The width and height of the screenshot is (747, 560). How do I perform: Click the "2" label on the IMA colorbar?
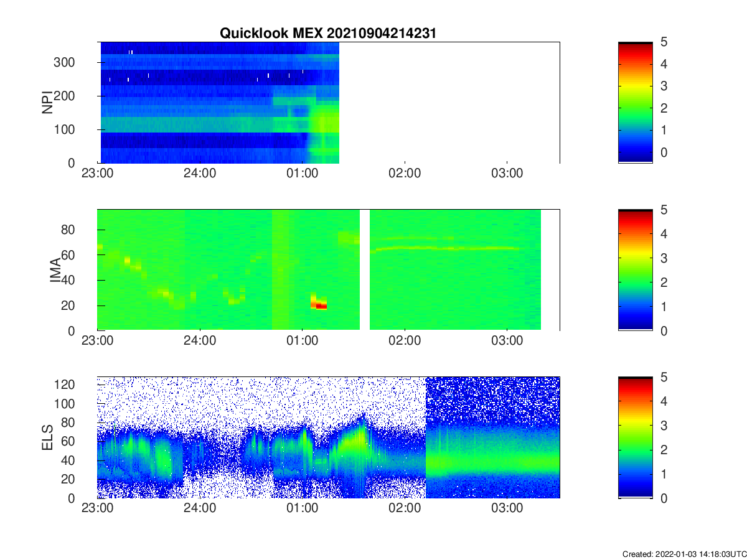663,282
